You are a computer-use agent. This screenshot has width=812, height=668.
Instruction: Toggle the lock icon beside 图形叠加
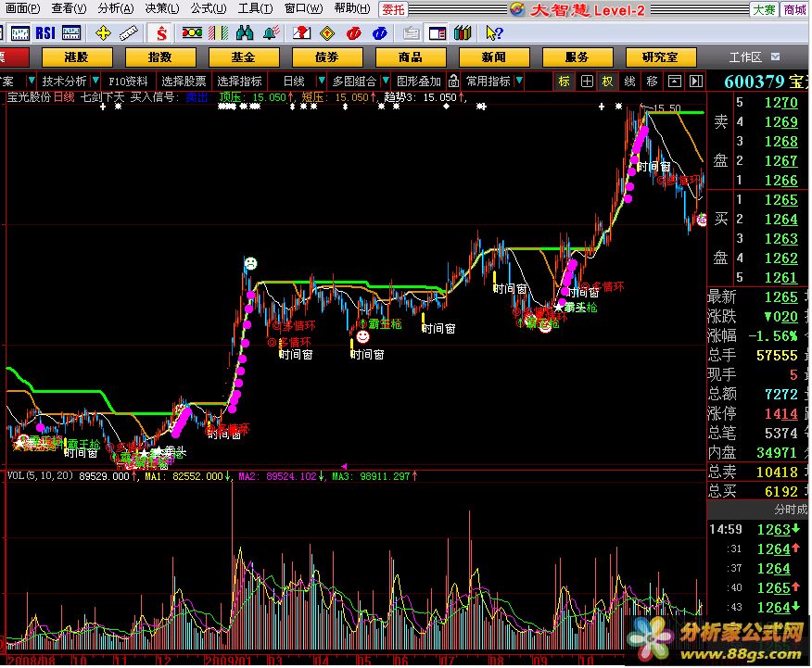coord(454,82)
